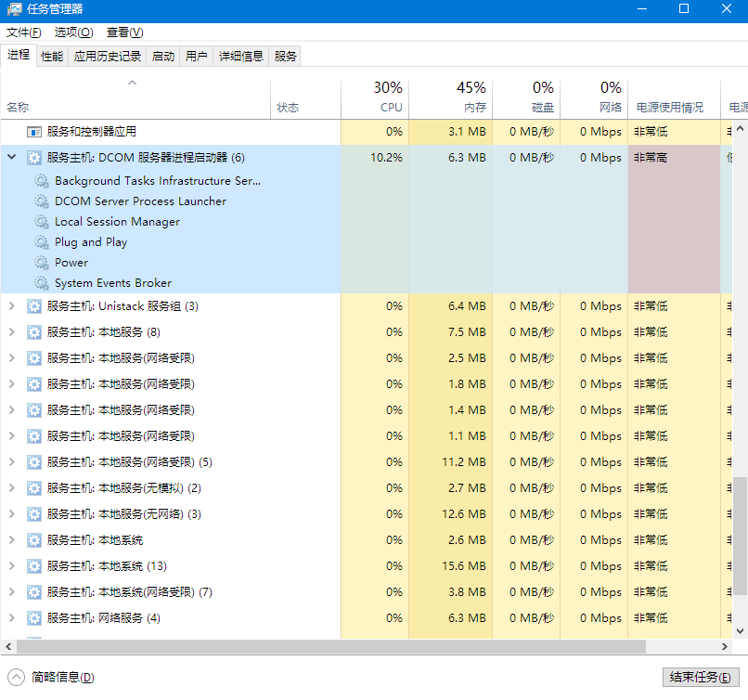Open the 选项 menu
Image resolution: width=748 pixels, height=700 pixels.
pyautogui.click(x=73, y=32)
